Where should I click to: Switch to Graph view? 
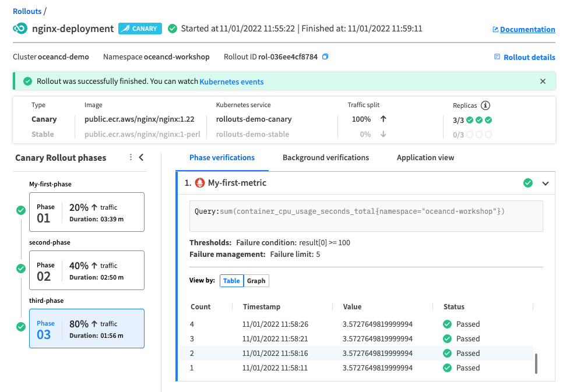pos(256,281)
